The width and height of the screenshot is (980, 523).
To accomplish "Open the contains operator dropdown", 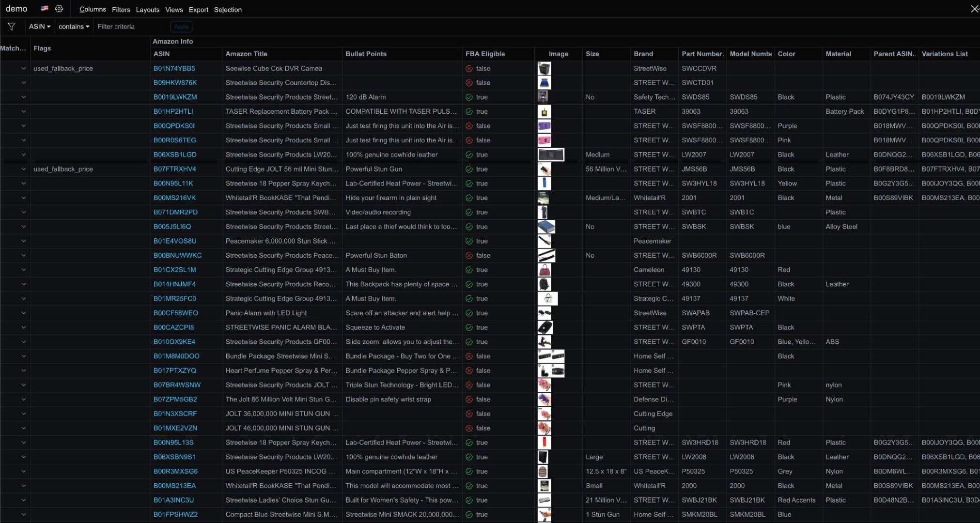I will (74, 26).
